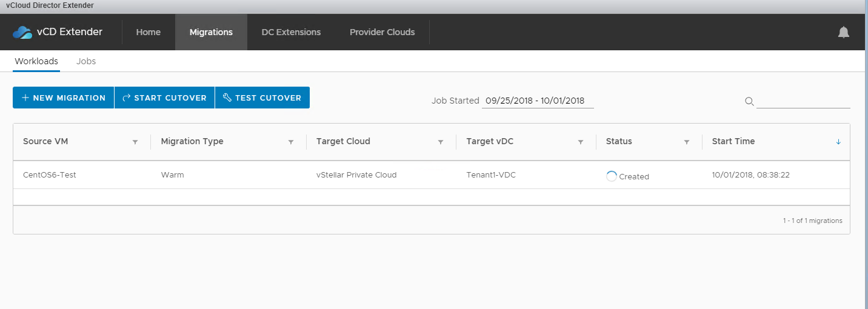Click the search magnifier icon
This screenshot has width=868, height=309.
click(x=749, y=101)
